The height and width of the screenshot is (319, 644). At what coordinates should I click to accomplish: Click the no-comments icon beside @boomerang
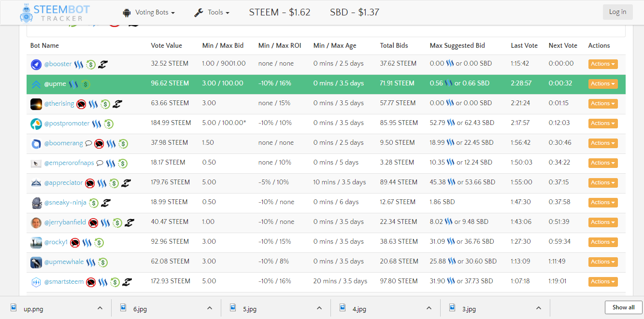(99, 143)
